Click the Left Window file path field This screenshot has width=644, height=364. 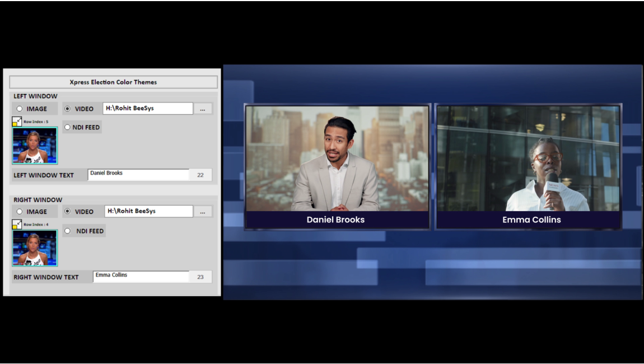coord(148,109)
